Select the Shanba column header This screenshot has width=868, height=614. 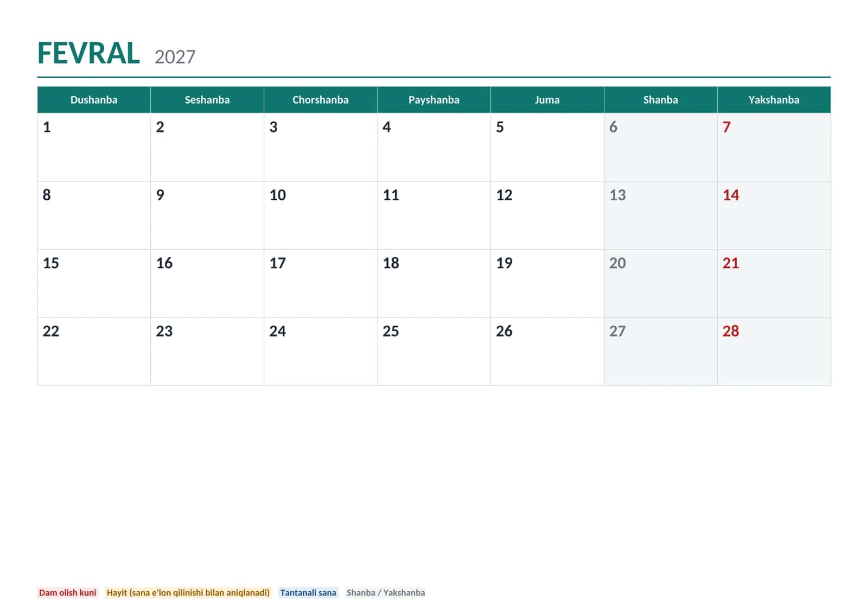click(661, 100)
